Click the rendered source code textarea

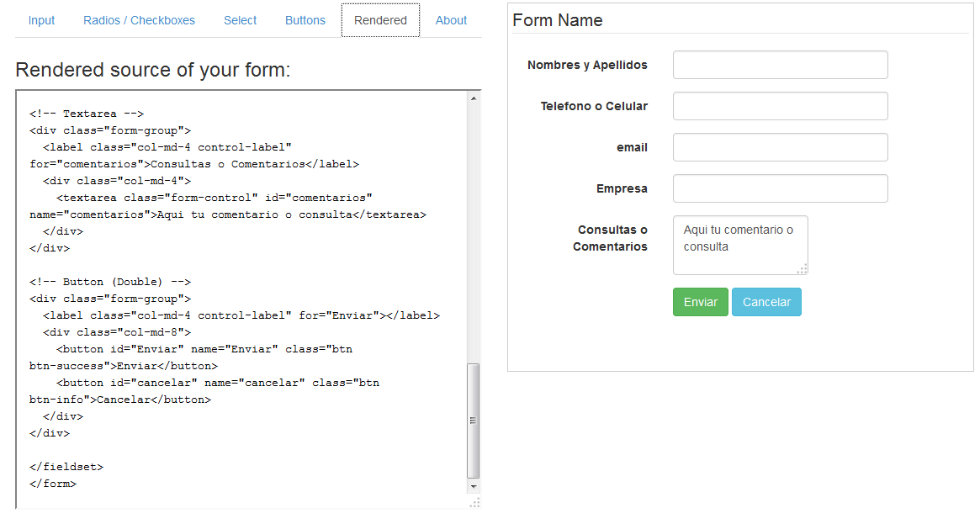pos(244,294)
